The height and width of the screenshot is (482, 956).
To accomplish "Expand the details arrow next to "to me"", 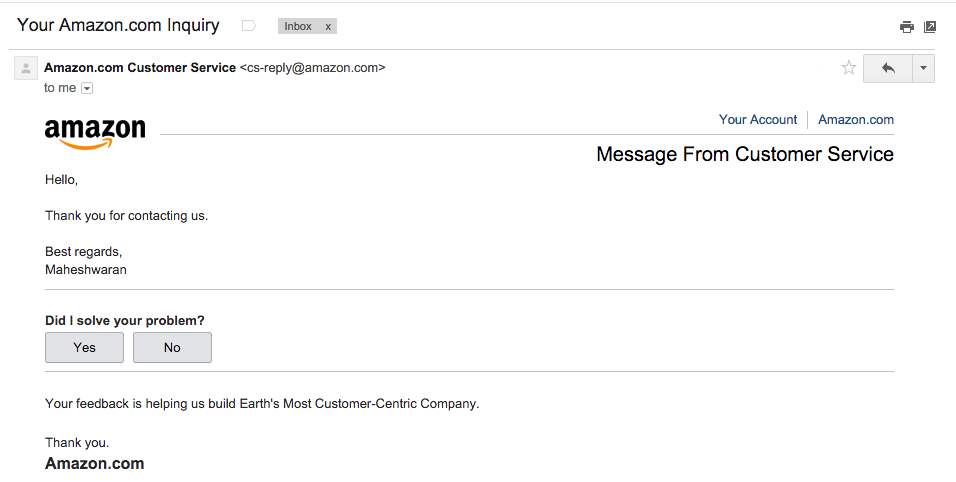I will click(x=87, y=88).
